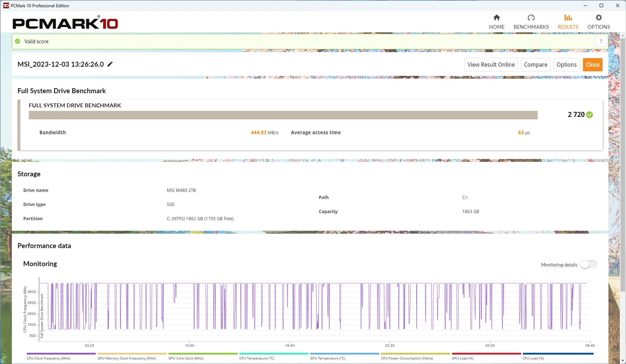Select CPU Clock Frequency legend swatch
Viewport: 626px width, 364px height.
(x=61, y=354)
